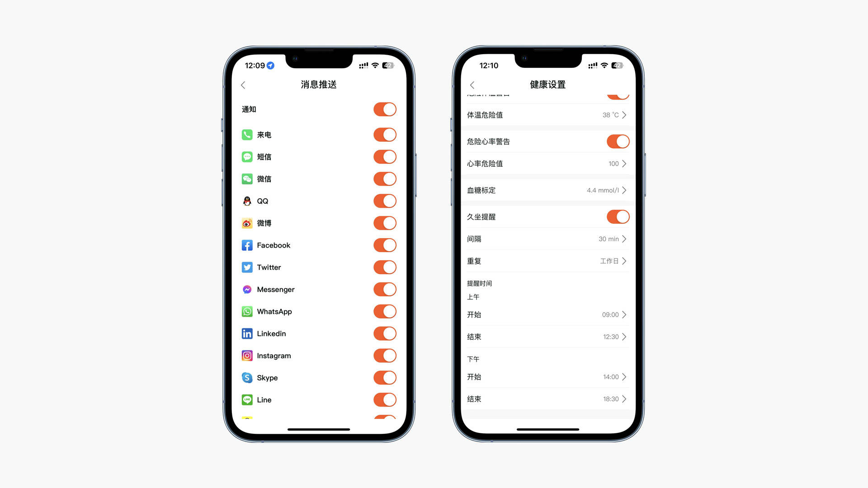This screenshot has height=488, width=868.
Task: Tap the Line app icon
Action: 246,399
